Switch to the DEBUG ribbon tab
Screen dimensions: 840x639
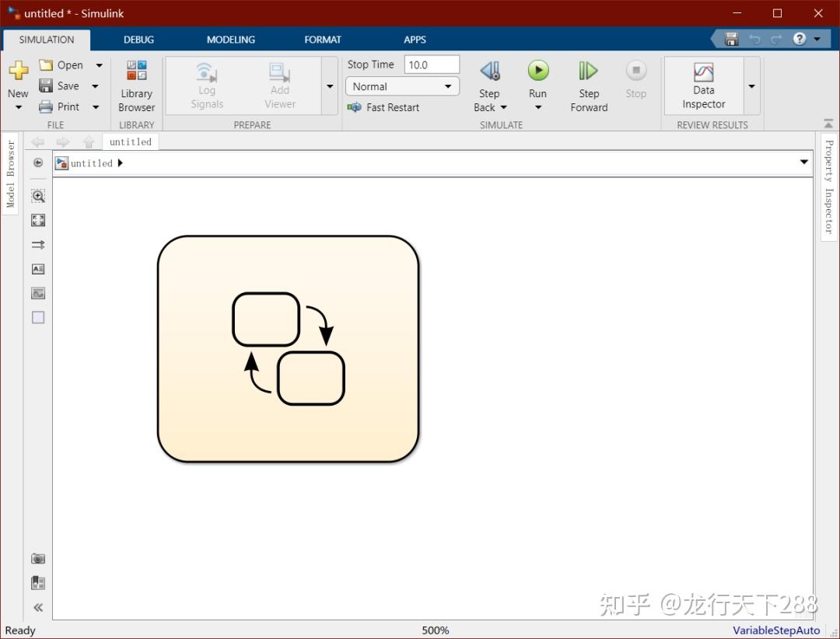(138, 39)
